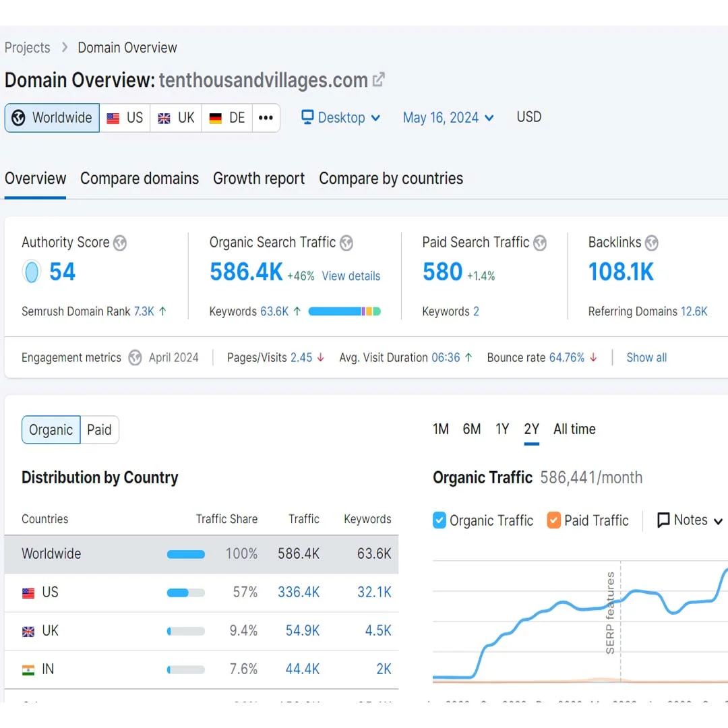Select 6M time range
The image size is (728, 728).
pos(472,429)
